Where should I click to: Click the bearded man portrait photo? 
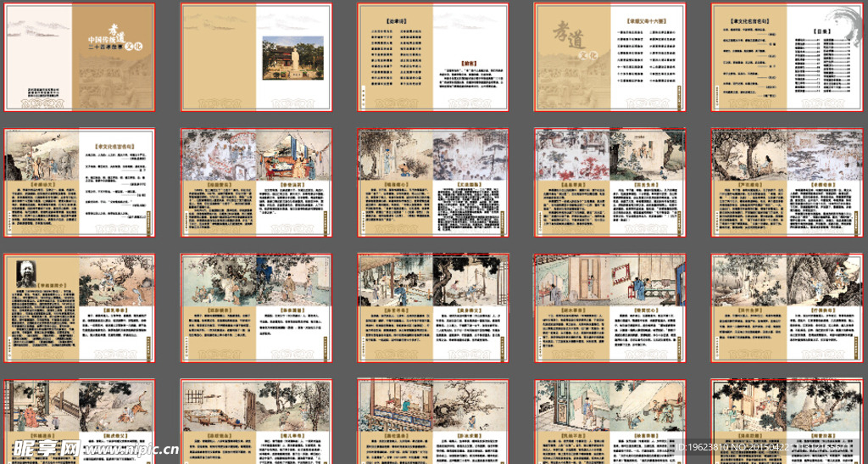coord(28,273)
